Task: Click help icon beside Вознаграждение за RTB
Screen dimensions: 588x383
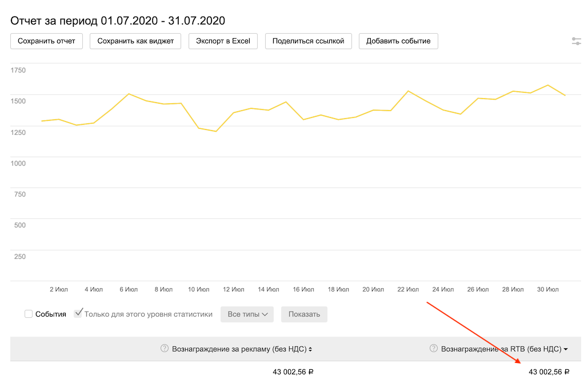Action: tap(434, 348)
